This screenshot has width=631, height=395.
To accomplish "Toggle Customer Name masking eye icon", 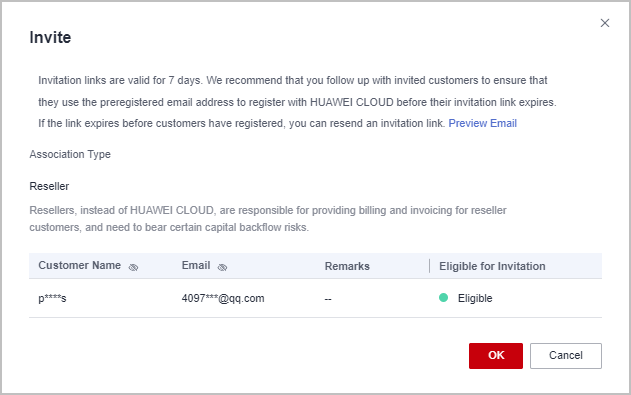I will (133, 267).
